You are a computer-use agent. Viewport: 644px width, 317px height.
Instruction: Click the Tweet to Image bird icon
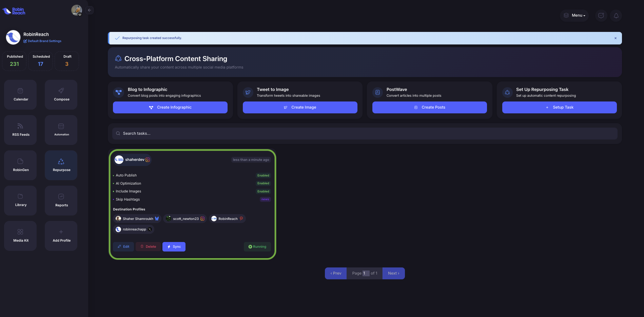[x=248, y=92]
